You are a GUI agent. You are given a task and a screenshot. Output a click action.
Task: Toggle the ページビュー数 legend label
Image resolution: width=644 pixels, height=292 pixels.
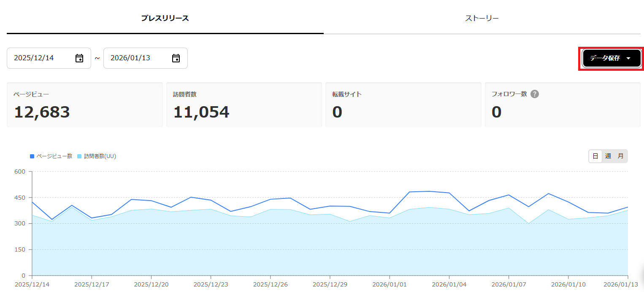(x=54, y=156)
